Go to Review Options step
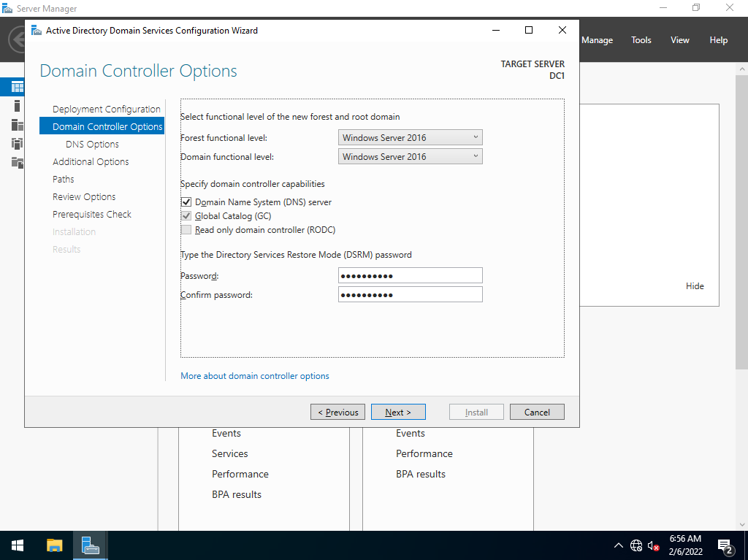748x560 pixels. coord(84,196)
